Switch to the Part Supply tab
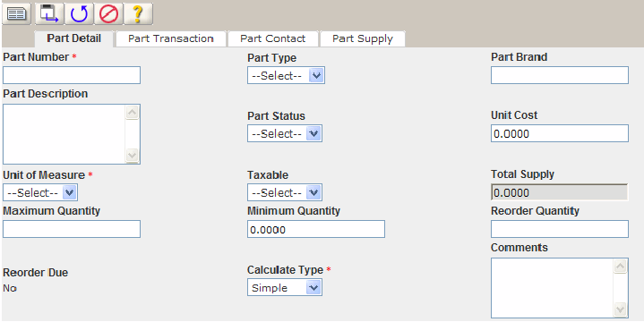Screen dimensions: 644x322 (363, 38)
